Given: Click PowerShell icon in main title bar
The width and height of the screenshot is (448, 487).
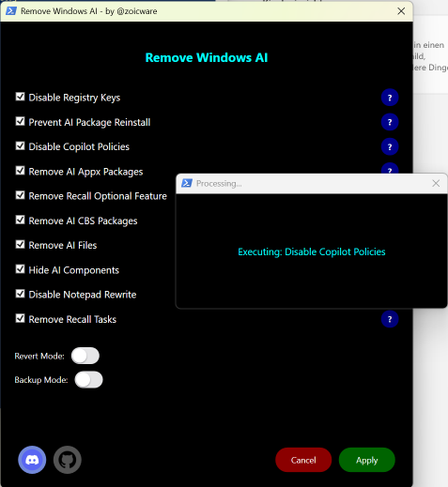Looking at the screenshot, I should click(11, 11).
